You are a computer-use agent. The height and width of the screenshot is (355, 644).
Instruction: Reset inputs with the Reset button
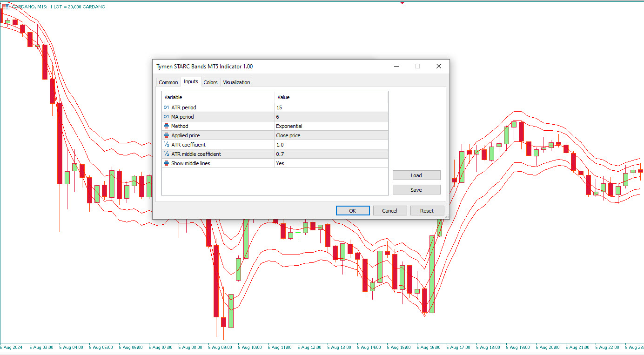coord(427,211)
